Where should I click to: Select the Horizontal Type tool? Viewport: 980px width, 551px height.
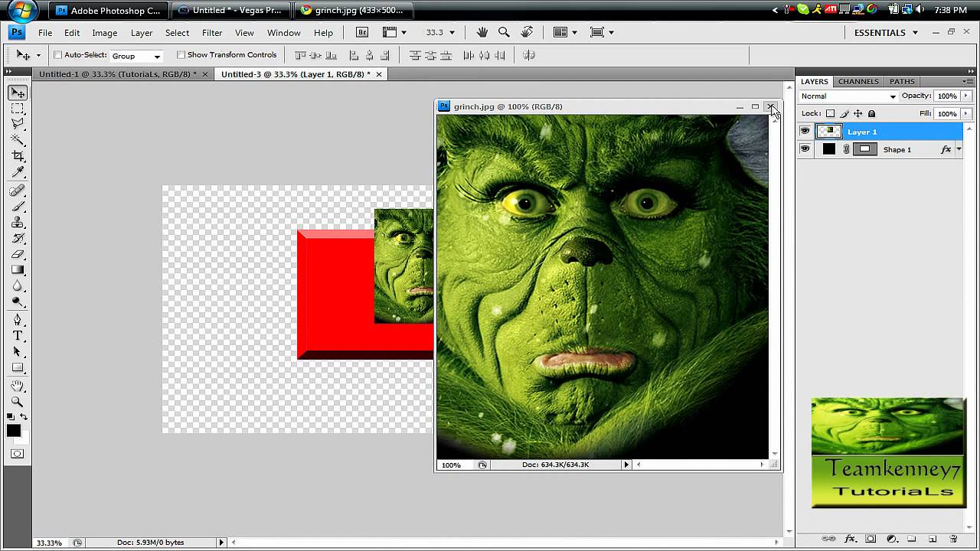18,336
